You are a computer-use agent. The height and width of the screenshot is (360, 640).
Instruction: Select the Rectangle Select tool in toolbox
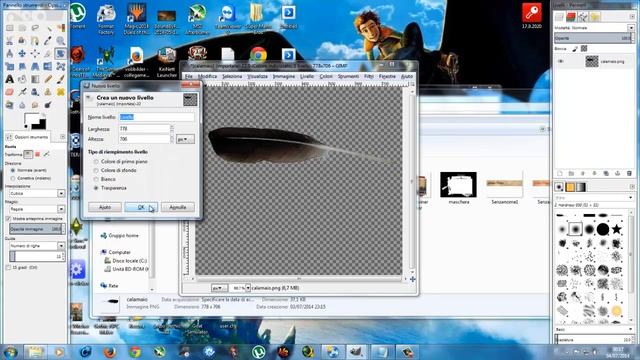coord(9,28)
